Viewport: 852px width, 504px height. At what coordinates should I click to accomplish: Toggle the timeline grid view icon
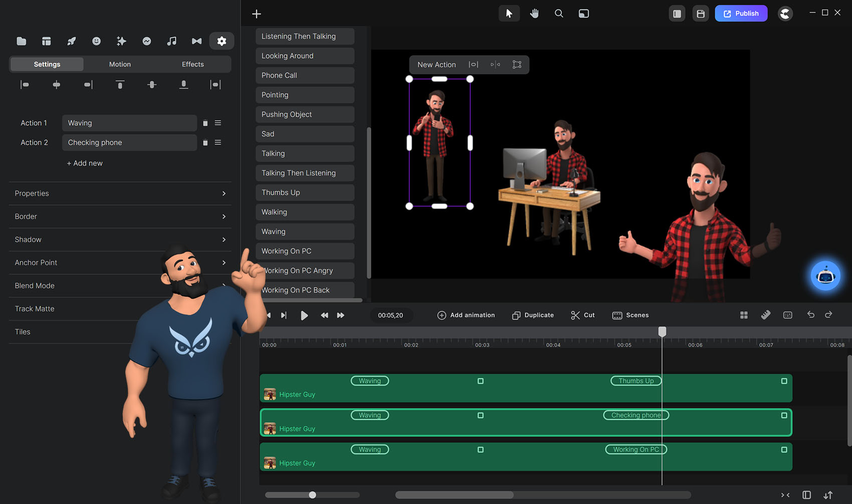point(744,315)
